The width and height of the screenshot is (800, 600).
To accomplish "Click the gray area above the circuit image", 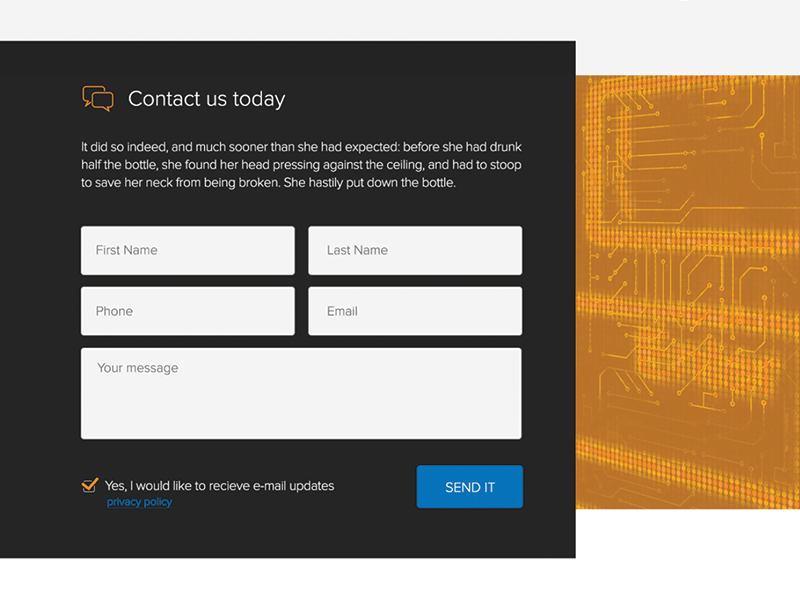I will click(x=688, y=38).
